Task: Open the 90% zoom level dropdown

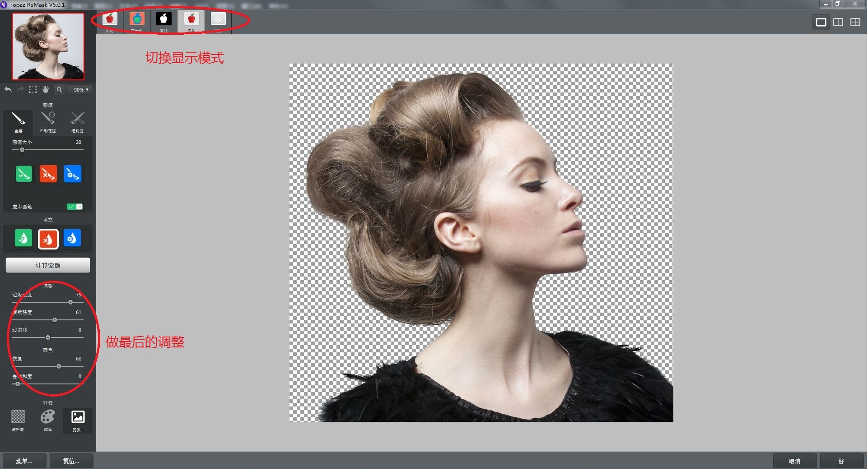Action: click(x=80, y=90)
